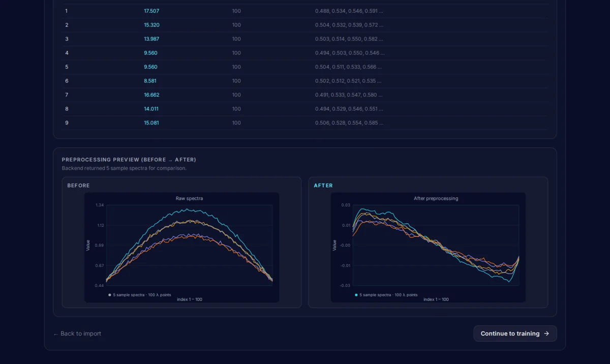Click row index 9 in the table

(67, 123)
